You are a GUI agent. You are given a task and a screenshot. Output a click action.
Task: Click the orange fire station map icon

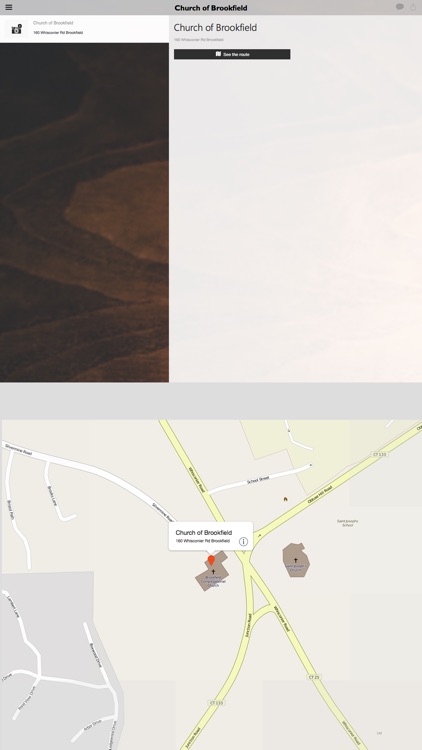[285, 499]
